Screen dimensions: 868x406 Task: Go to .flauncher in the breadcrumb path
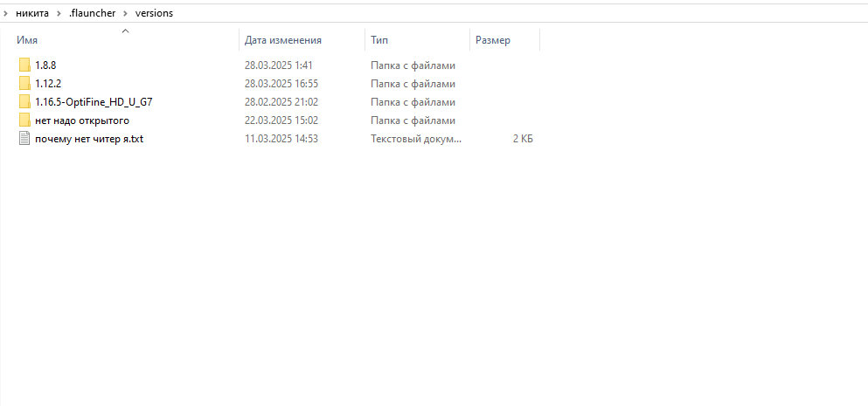tap(92, 13)
